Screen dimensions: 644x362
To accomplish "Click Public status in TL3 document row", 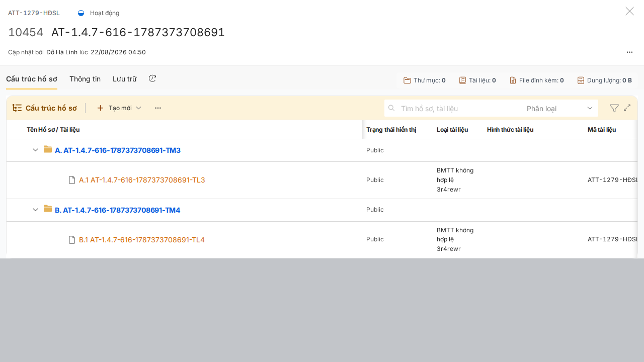I will [x=375, y=180].
